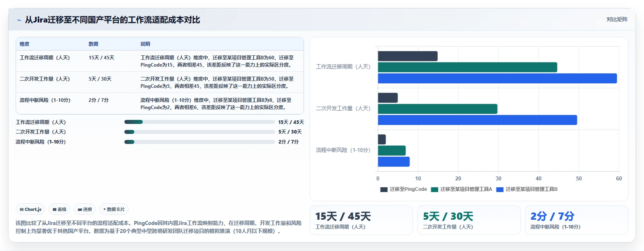The image size is (644, 251).
Task: Click the chart y-axis label 工作流迁移周期(人天)
Action: 343,67
